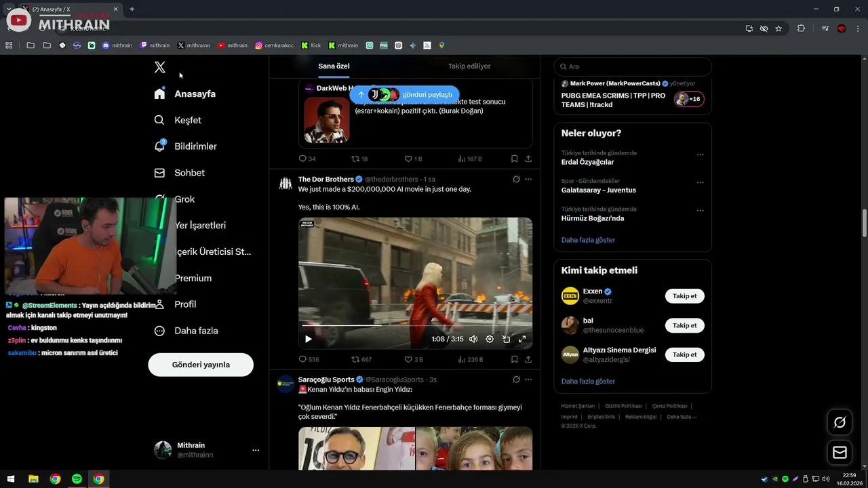Follow Exxen with Takip et
The width and height of the screenshot is (868, 488).
click(684, 296)
